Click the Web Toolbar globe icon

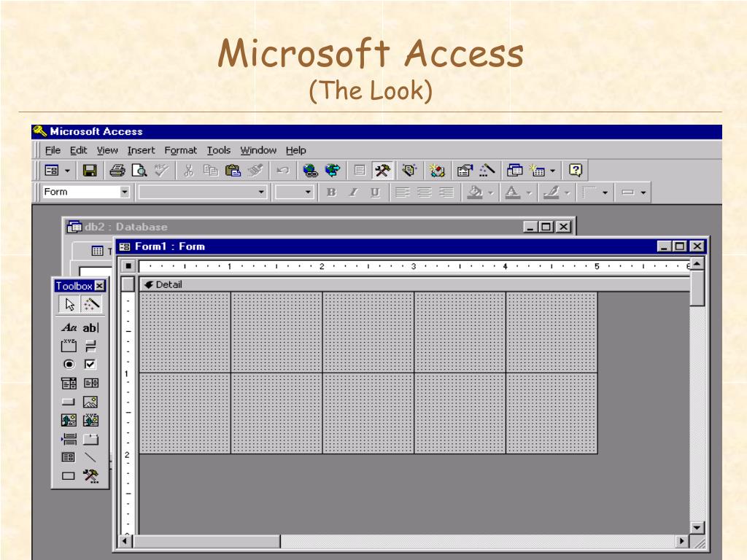pos(332,171)
